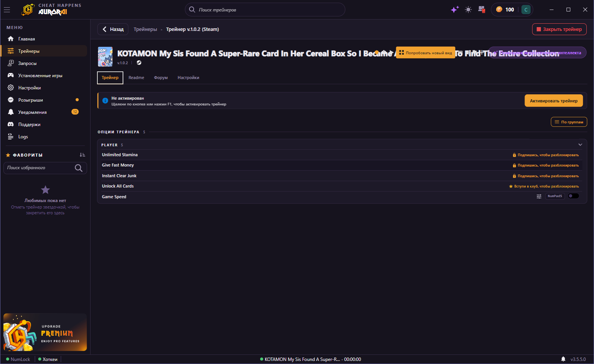Open the hamburger menu in the title bar
The width and height of the screenshot is (594, 364).
7,10
